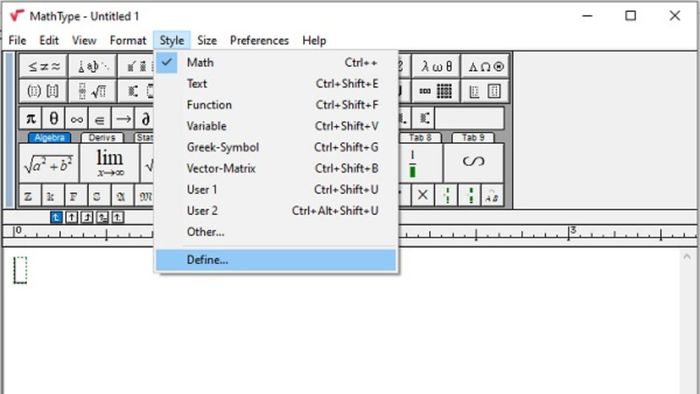Switch to Tab 8 palette

coord(420,137)
